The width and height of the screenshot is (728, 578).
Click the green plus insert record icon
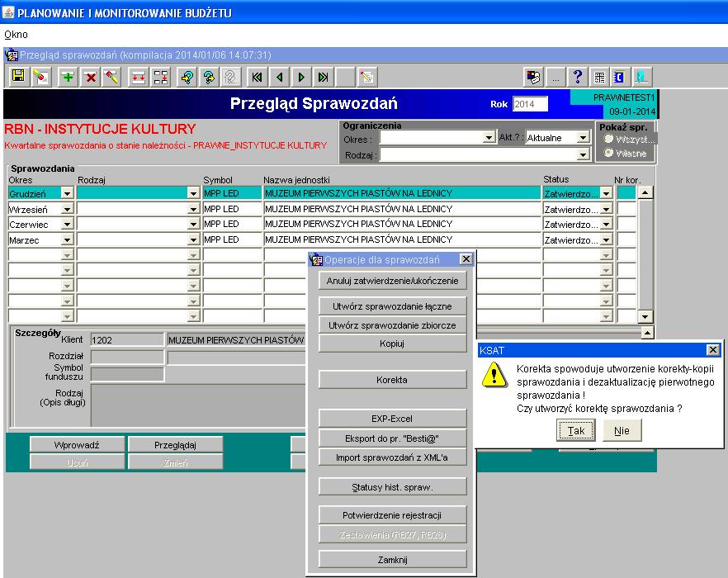[68, 76]
